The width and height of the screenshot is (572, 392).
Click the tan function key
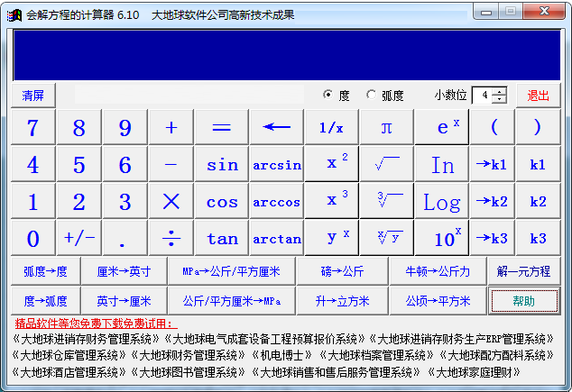click(222, 238)
